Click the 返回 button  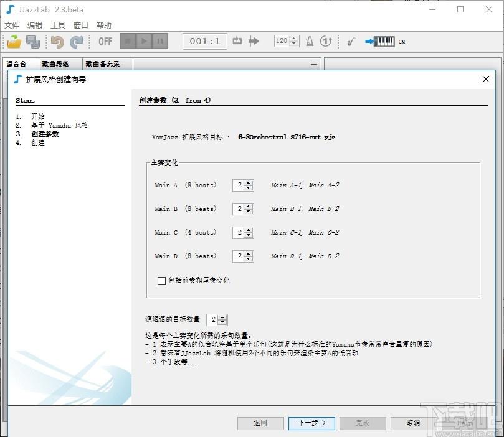click(x=260, y=423)
